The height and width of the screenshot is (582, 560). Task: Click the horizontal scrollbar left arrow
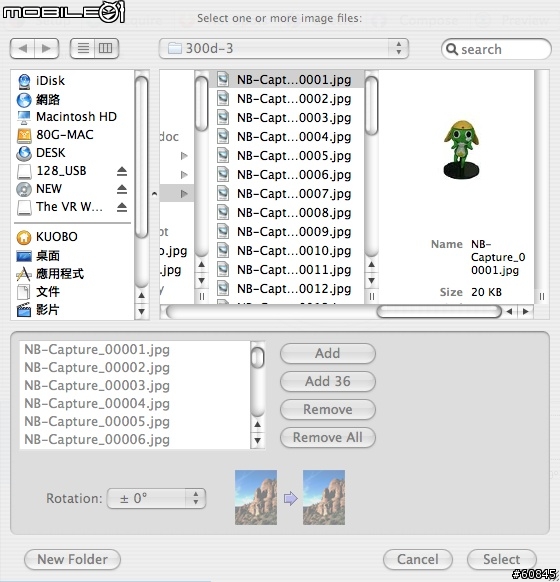[x=510, y=312]
